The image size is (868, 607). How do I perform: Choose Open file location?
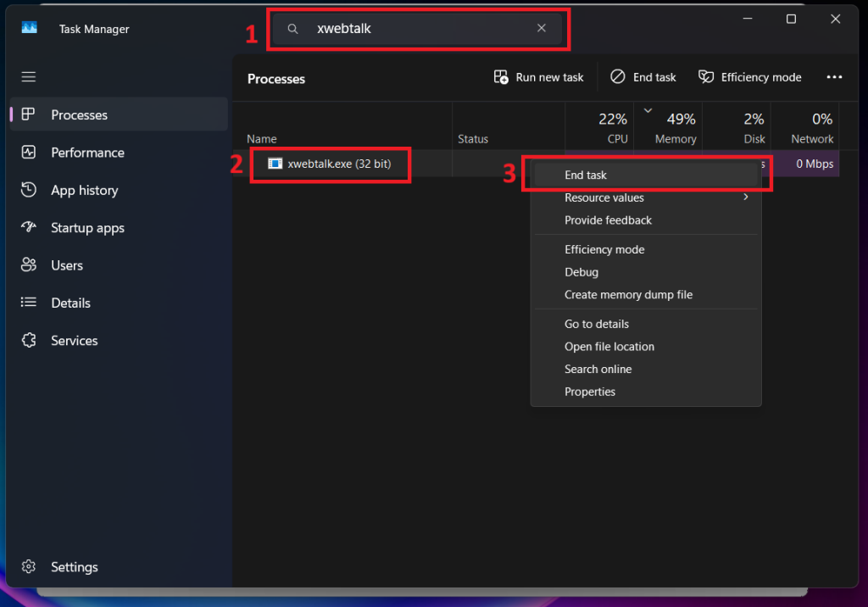(645, 347)
